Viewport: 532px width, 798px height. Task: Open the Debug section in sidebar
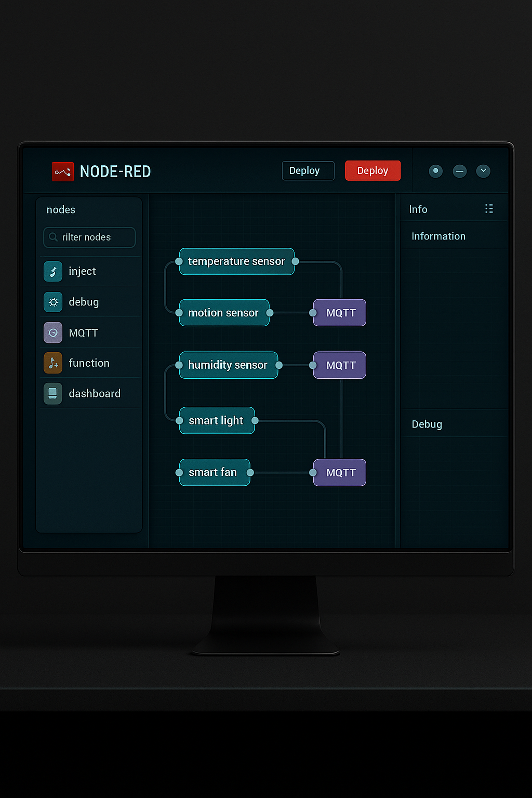427,424
